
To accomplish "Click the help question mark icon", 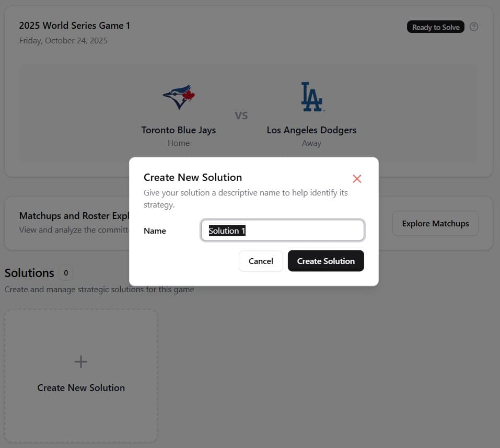I will [474, 27].
